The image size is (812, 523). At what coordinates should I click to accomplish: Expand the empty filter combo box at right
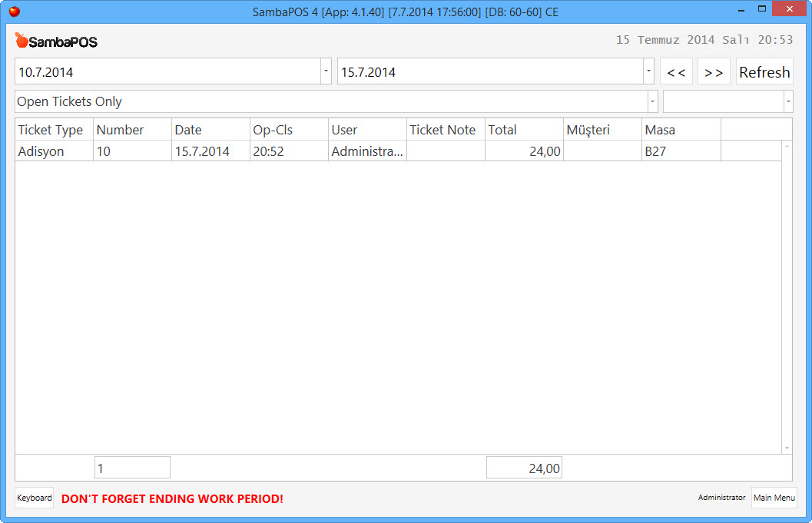(x=787, y=101)
